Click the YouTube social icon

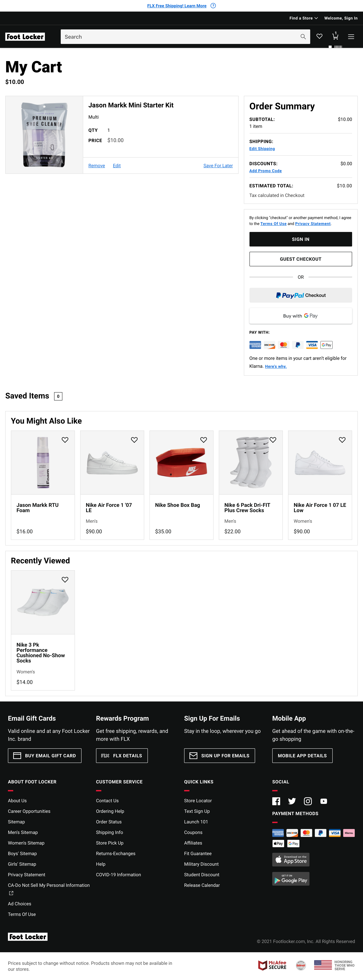tap(324, 801)
